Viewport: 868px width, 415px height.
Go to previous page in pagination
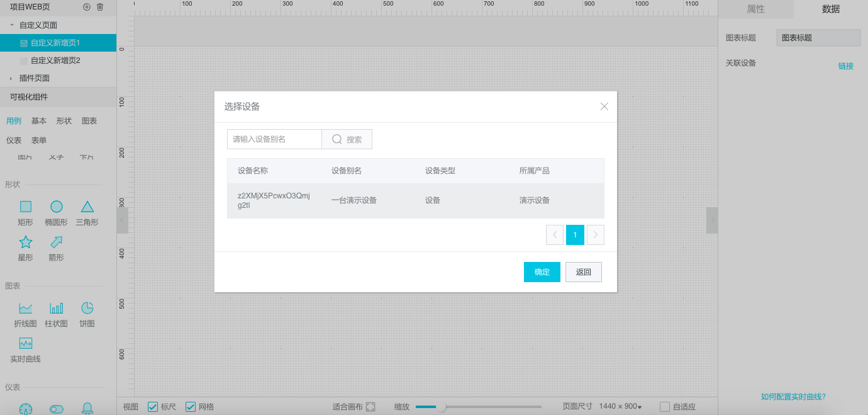[555, 235]
